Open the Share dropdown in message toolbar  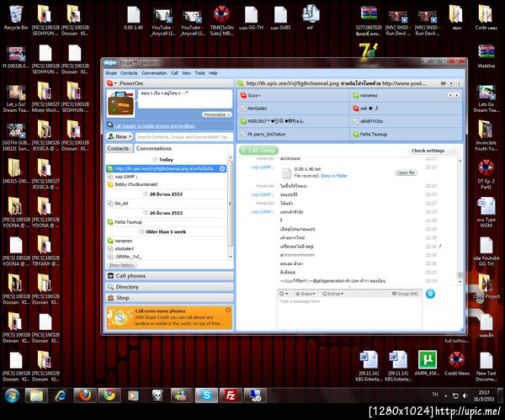306,293
